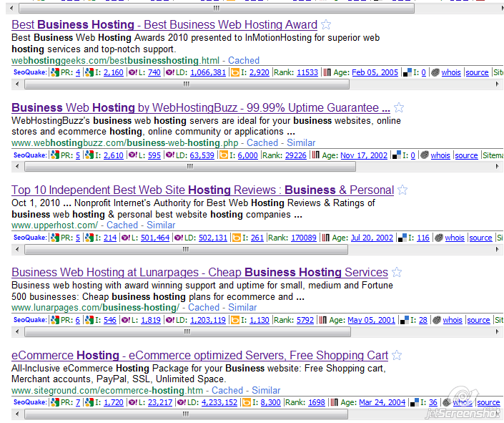Click scrollbar thumb under lunarpages SeoQuake bar
Image resolution: width=504 pixels, height=423 pixels.
187,331
